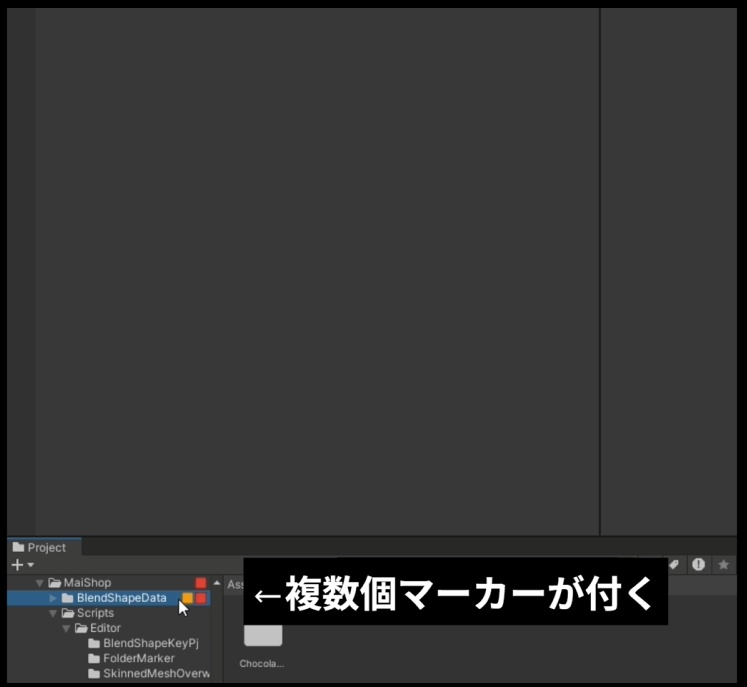Click the Chocola... asset name label
The image size is (747, 687).
(x=262, y=664)
